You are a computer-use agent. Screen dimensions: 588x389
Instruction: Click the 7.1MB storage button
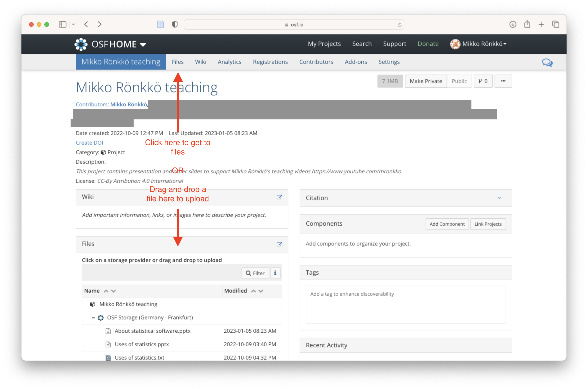(x=390, y=81)
